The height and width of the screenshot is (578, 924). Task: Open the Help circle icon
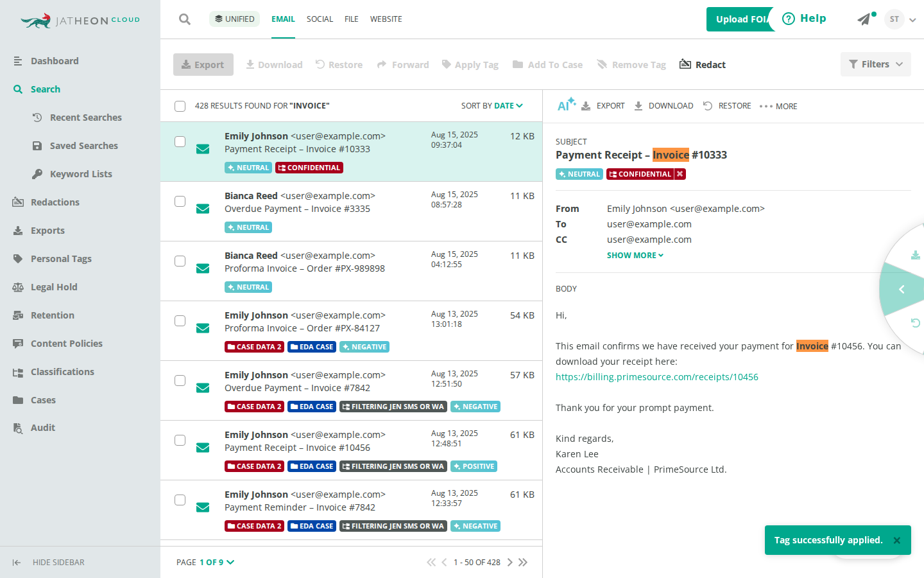789,19
